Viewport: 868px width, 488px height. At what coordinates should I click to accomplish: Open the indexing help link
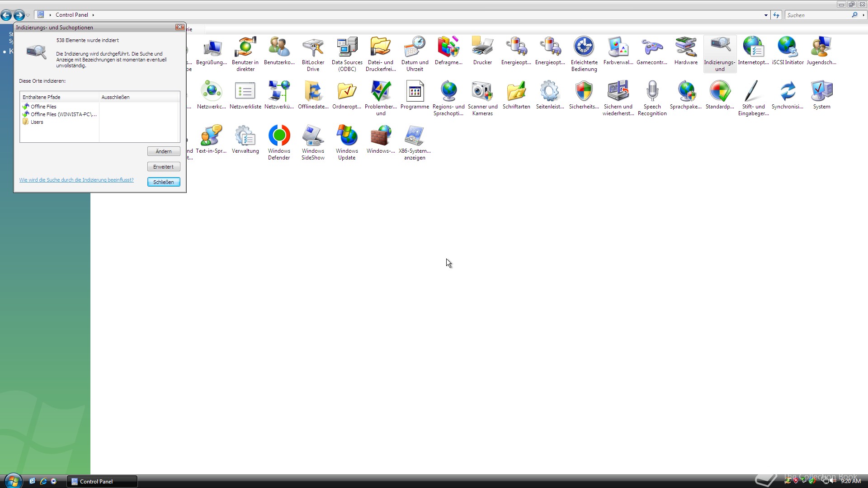pyautogui.click(x=76, y=180)
